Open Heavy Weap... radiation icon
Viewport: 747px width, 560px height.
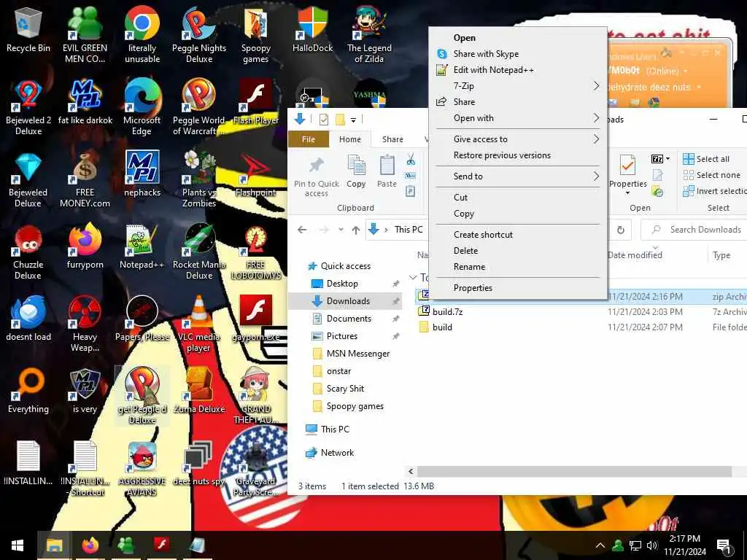tap(85, 324)
